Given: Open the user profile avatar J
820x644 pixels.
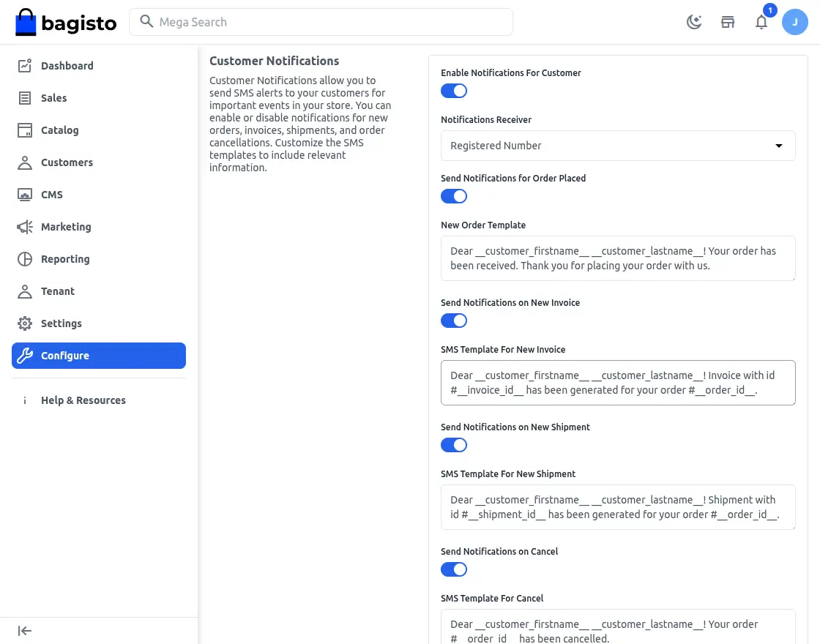Looking at the screenshot, I should point(795,22).
